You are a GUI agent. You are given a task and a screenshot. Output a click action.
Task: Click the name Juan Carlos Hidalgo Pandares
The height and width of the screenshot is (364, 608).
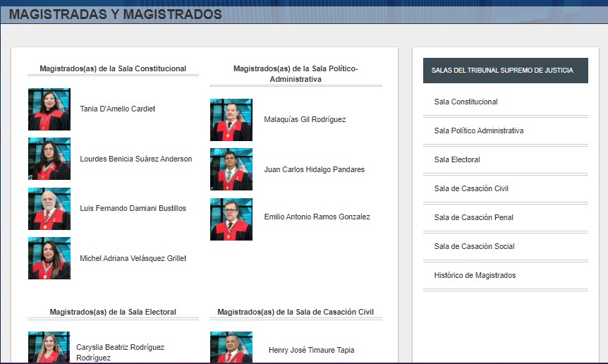(314, 169)
